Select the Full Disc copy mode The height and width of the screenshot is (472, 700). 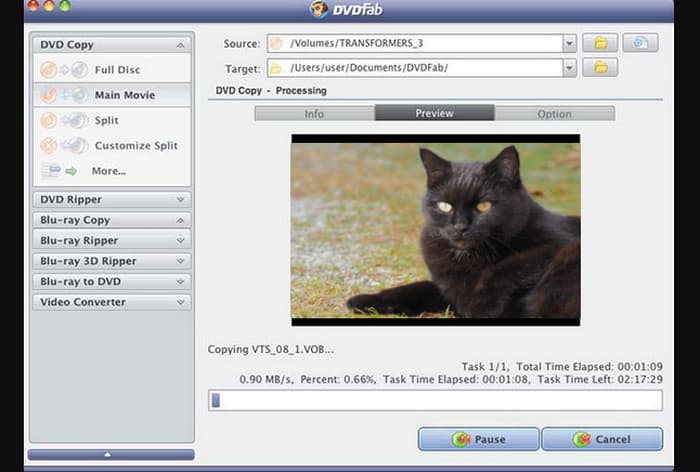click(112, 69)
